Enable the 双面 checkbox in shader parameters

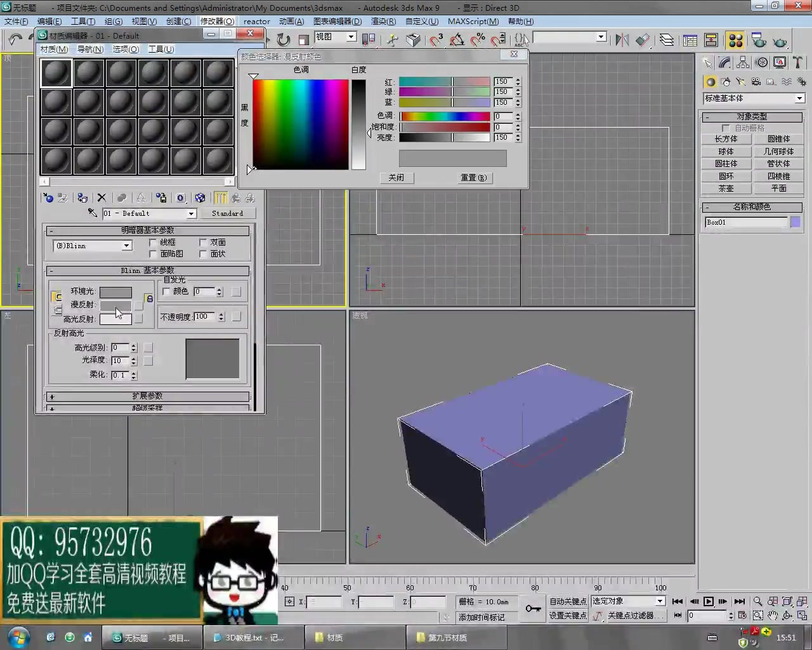point(203,242)
